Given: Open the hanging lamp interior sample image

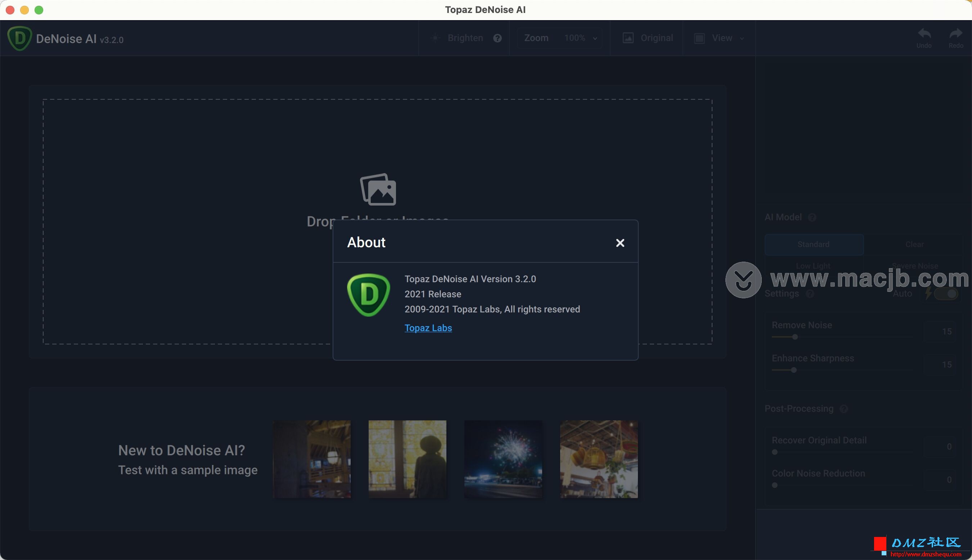Looking at the screenshot, I should [311, 459].
